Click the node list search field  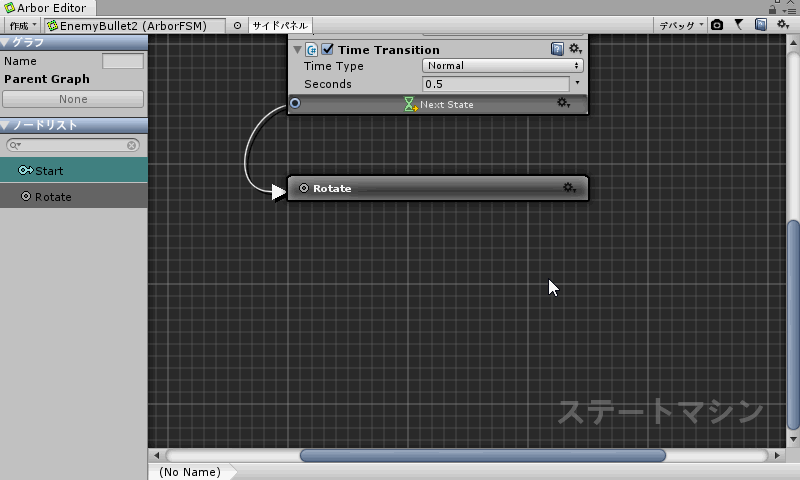pyautogui.click(x=73, y=145)
